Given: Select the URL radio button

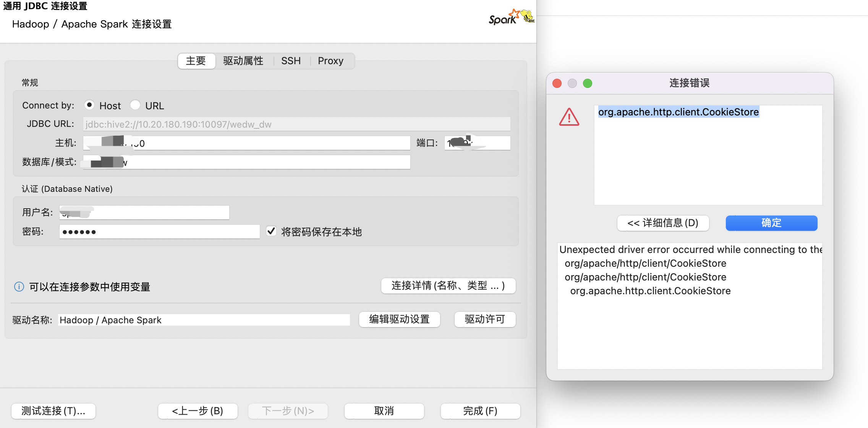Looking at the screenshot, I should (136, 105).
